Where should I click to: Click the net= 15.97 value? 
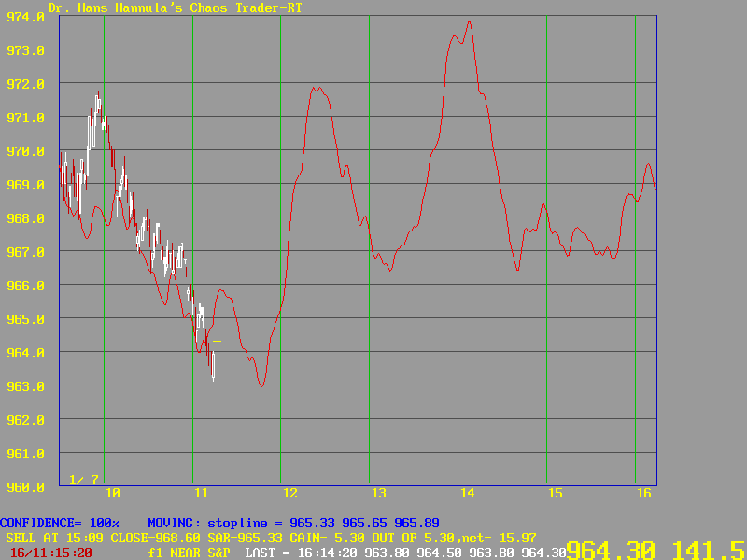496,539
